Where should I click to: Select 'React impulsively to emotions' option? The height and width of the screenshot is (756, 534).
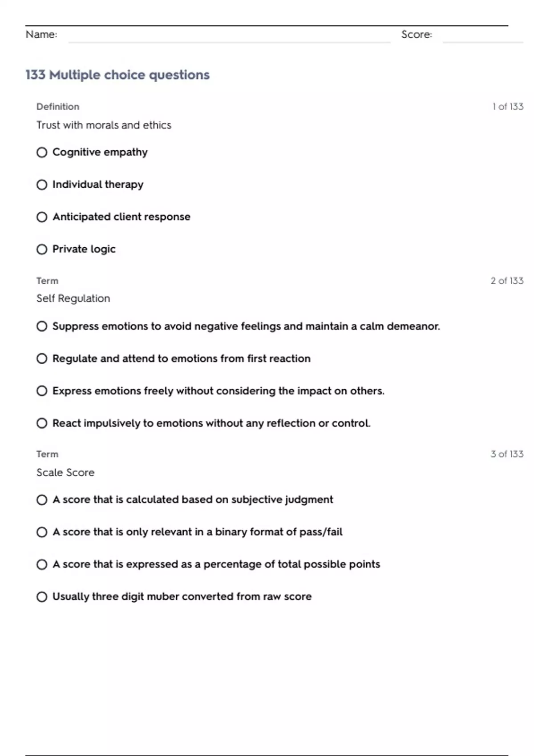pos(42,423)
